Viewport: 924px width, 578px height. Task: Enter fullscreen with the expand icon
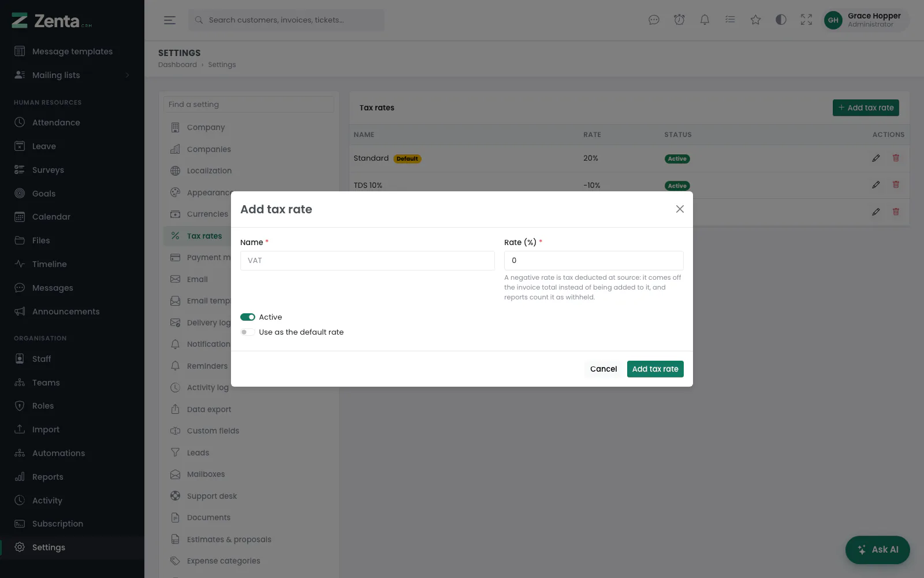pyautogui.click(x=806, y=20)
